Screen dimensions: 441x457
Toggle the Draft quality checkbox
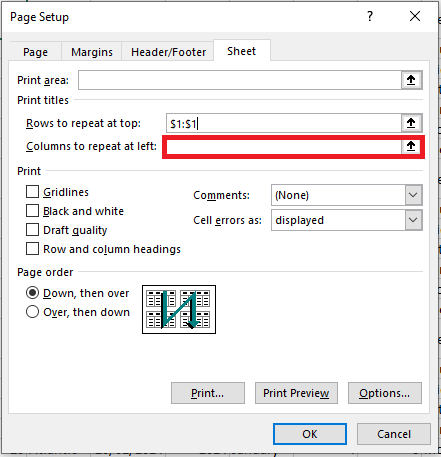32,230
